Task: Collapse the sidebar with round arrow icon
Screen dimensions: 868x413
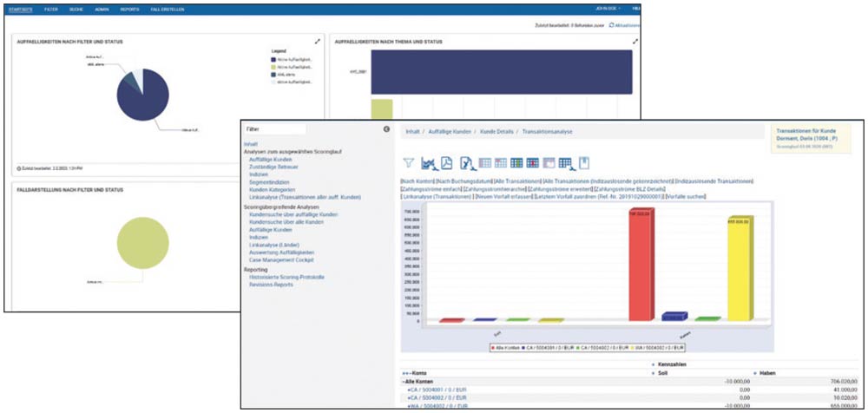Action: pyautogui.click(x=386, y=129)
